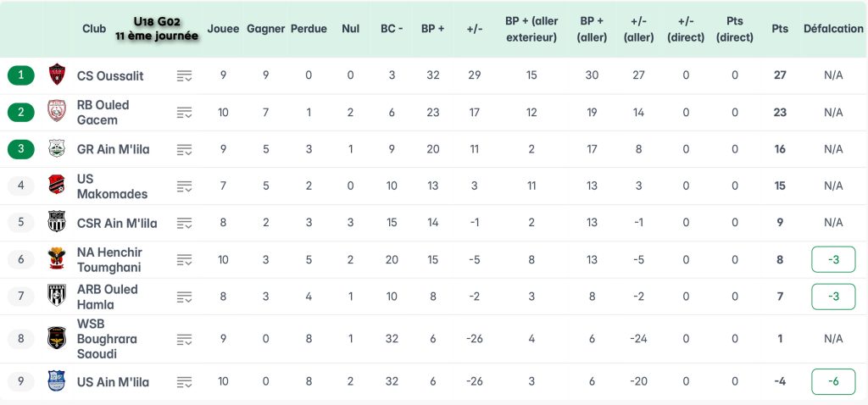Click the WSB Boughrara Saoudi club logo
The image size is (868, 405).
57,338
